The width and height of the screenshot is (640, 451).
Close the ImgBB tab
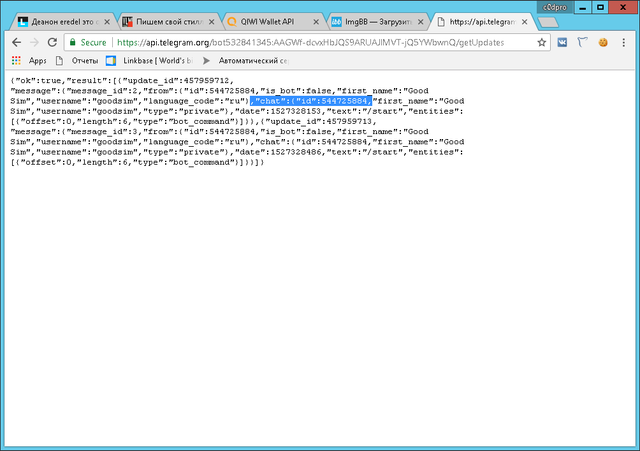[x=424, y=21]
